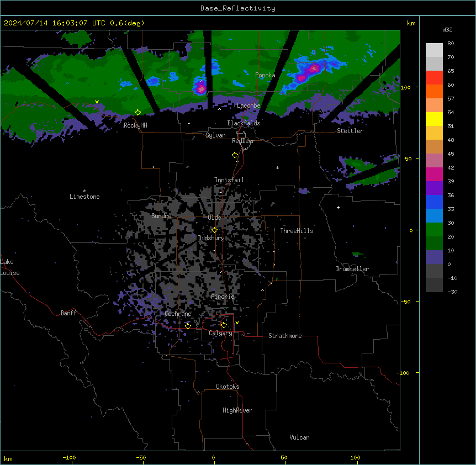Click the Ponoka city label
The width and height of the screenshot is (476, 465).
point(265,75)
